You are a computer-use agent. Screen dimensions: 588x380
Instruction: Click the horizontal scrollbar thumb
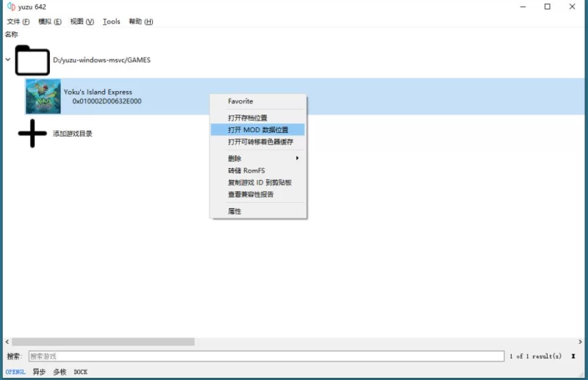tap(103, 342)
